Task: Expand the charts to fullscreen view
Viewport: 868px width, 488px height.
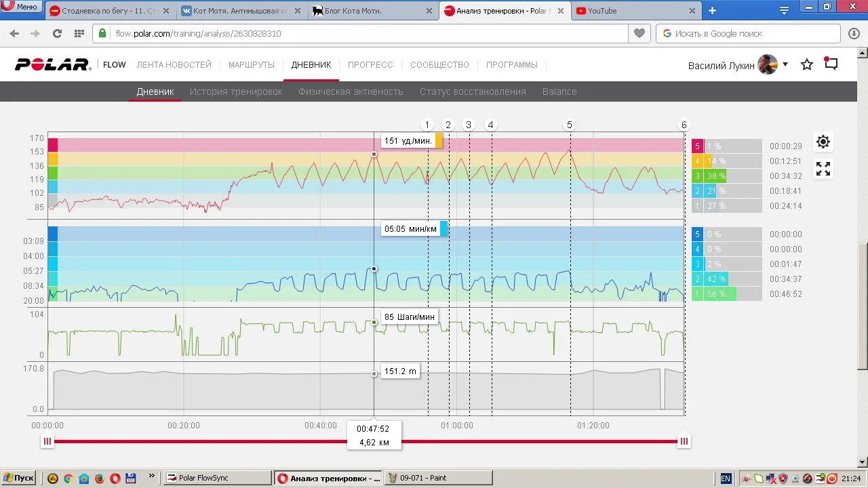Action: (823, 169)
